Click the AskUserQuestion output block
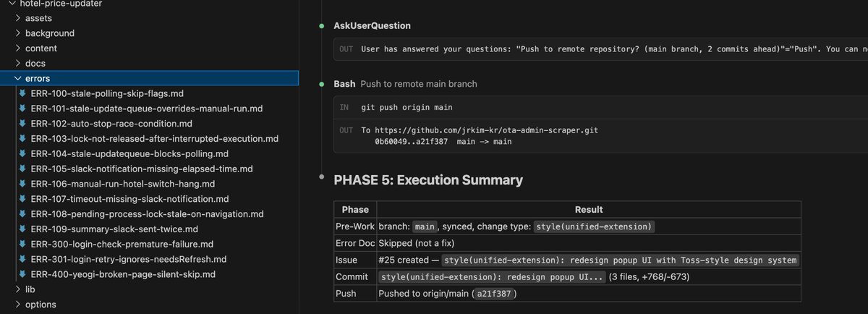Viewport: 868px width, 314px height. coord(600,49)
